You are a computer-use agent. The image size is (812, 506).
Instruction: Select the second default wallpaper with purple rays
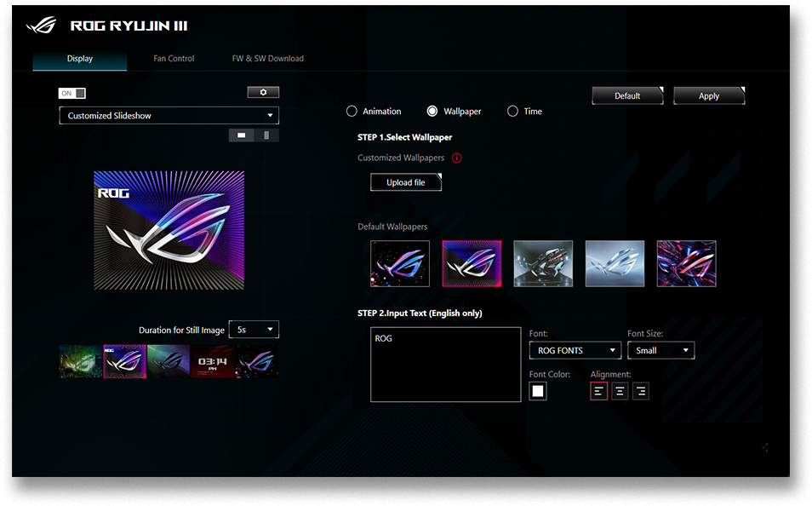[x=472, y=263]
